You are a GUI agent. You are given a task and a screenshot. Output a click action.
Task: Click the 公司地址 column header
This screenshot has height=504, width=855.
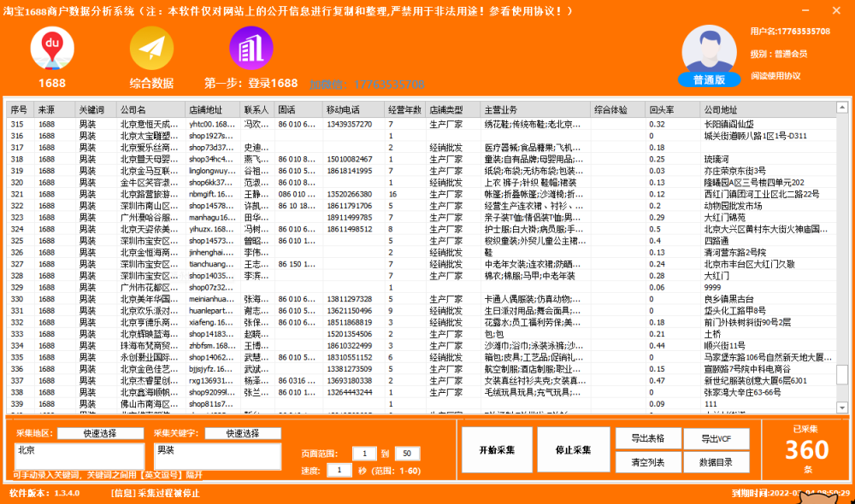click(x=768, y=109)
